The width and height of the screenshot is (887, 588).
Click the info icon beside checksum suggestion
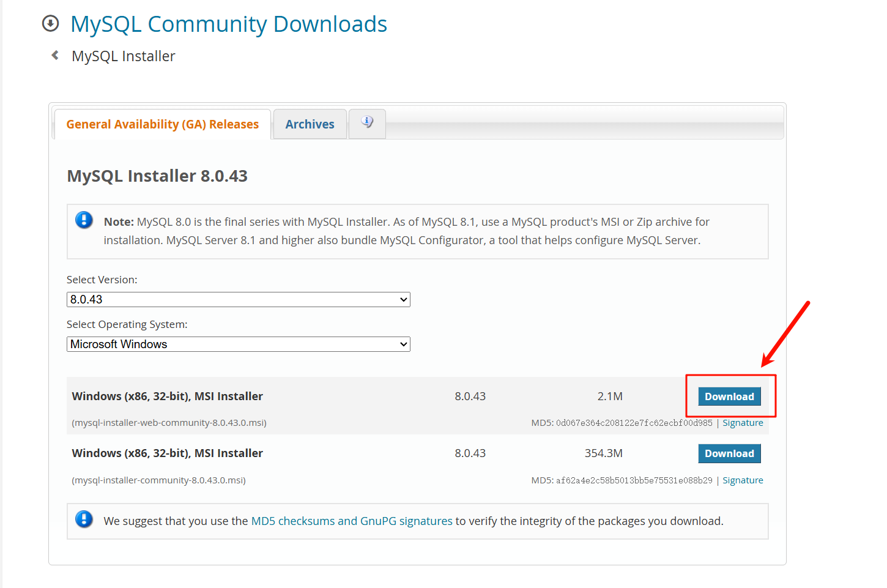click(x=84, y=519)
